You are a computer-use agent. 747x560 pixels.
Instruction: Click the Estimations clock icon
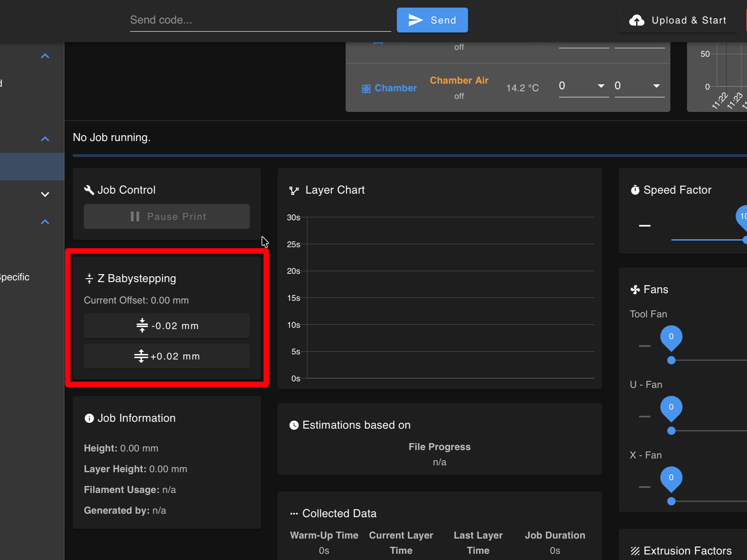[294, 425]
